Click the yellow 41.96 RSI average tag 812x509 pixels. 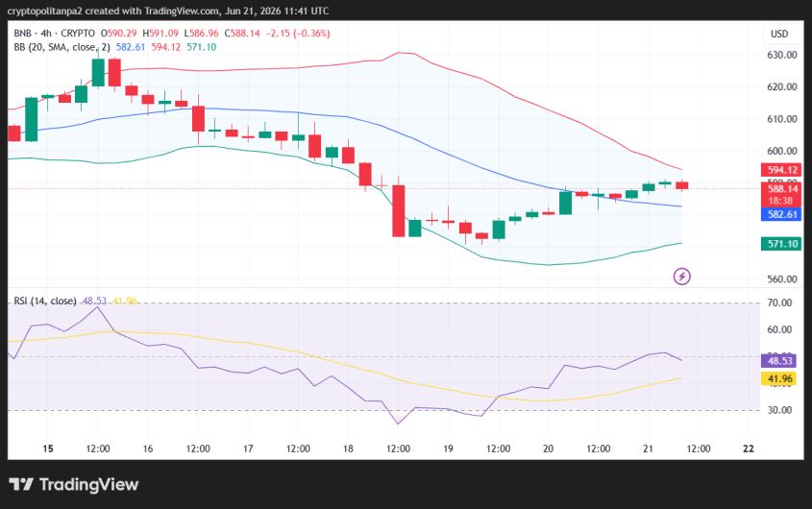click(779, 379)
